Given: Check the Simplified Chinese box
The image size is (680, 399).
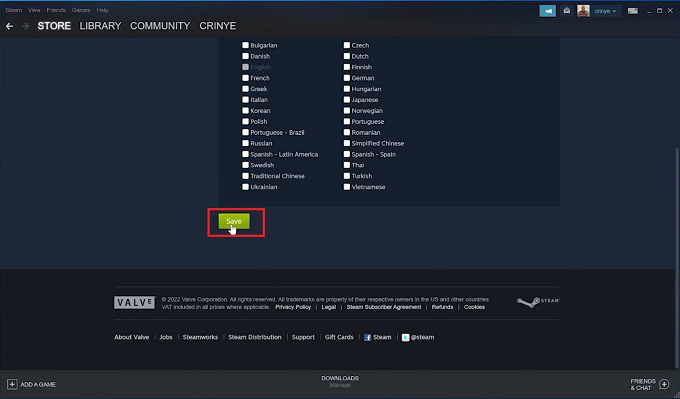Looking at the screenshot, I should 347,143.
